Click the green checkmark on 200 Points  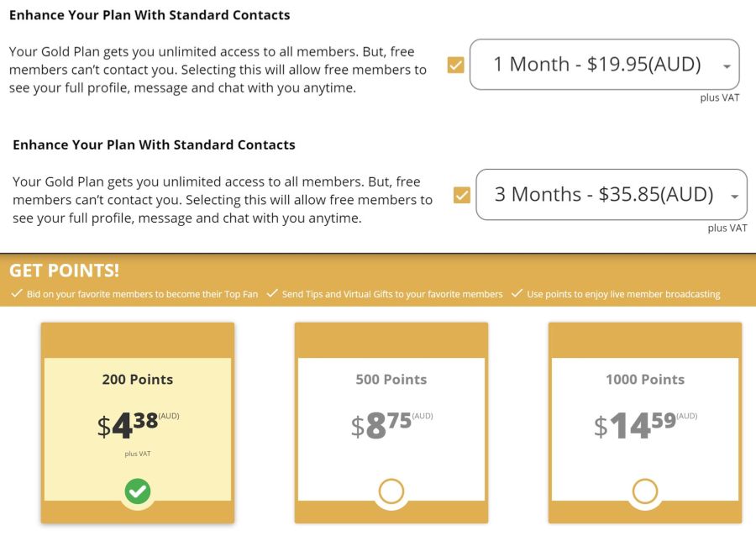click(138, 491)
